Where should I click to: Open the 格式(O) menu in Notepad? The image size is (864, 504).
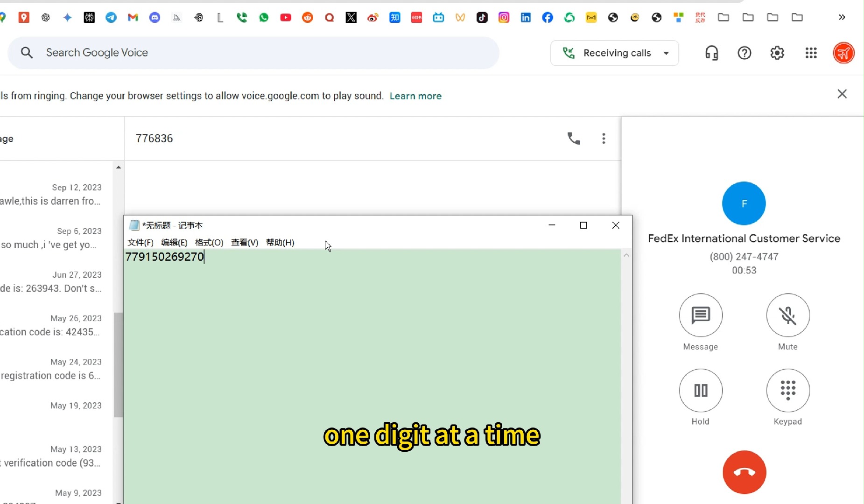coord(209,243)
